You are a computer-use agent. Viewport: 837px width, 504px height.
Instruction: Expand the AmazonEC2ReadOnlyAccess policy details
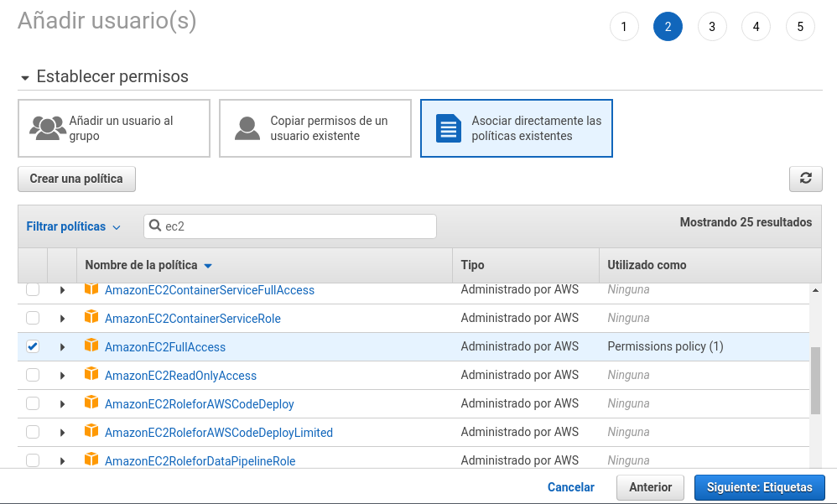62,376
